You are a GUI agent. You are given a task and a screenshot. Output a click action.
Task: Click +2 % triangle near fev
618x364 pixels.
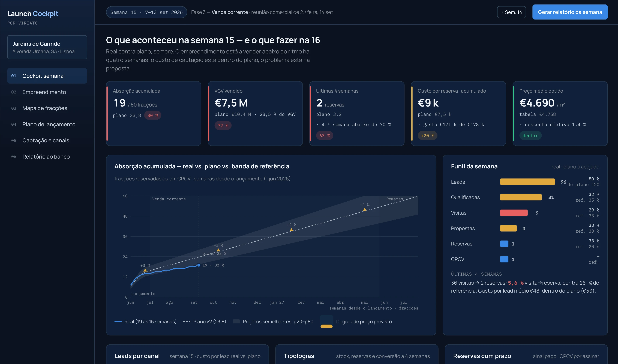point(291,230)
